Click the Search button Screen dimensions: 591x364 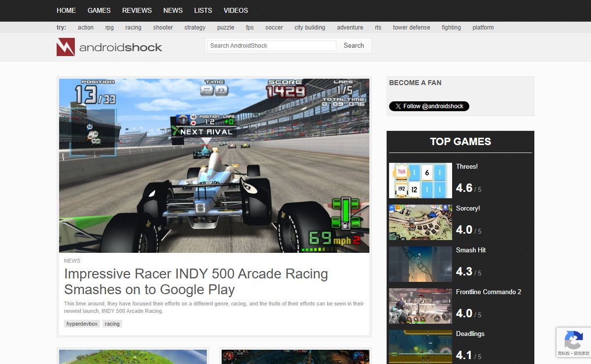(x=354, y=46)
